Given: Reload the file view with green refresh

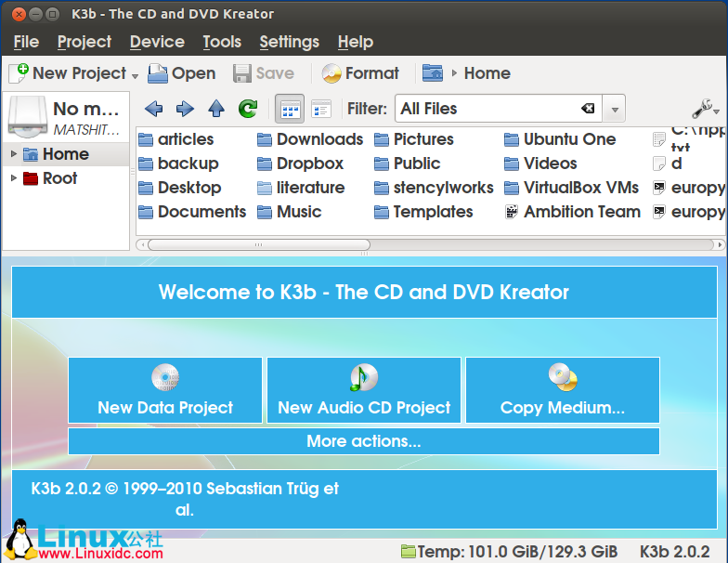Looking at the screenshot, I should pos(248,109).
